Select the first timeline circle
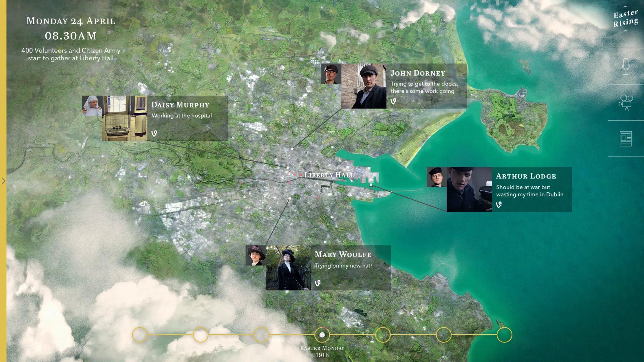Image resolution: width=644 pixels, height=362 pixels. pyautogui.click(x=140, y=335)
